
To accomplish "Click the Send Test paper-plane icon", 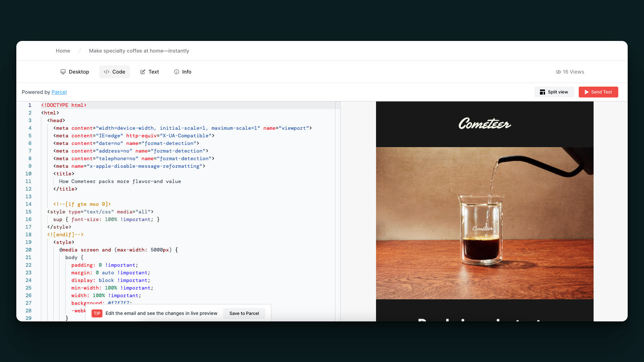I will tap(587, 92).
